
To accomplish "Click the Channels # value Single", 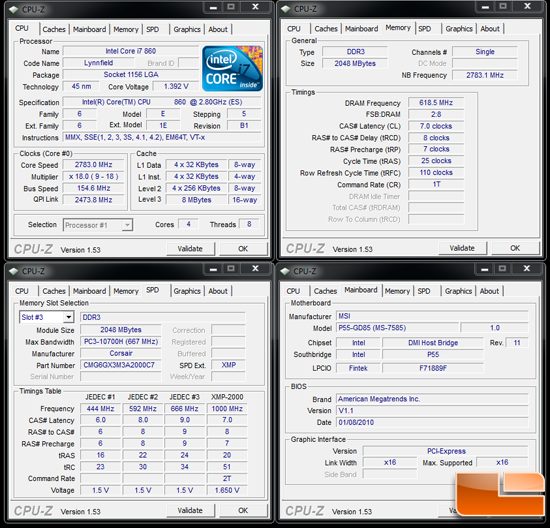I will [485, 52].
